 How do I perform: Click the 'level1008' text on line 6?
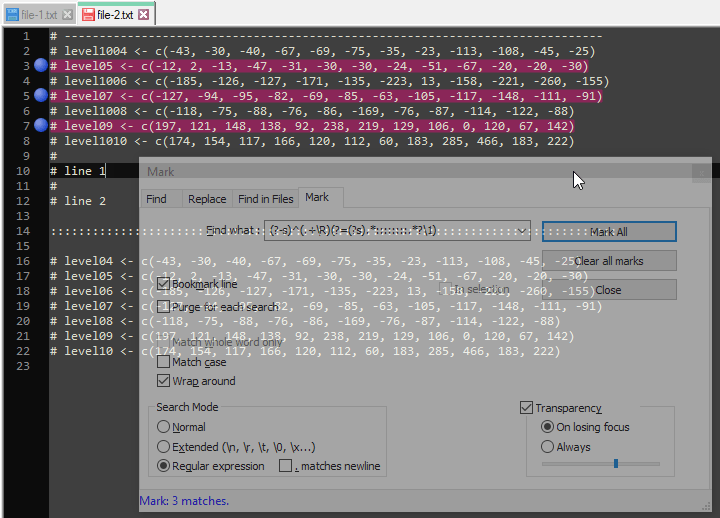click(96, 111)
